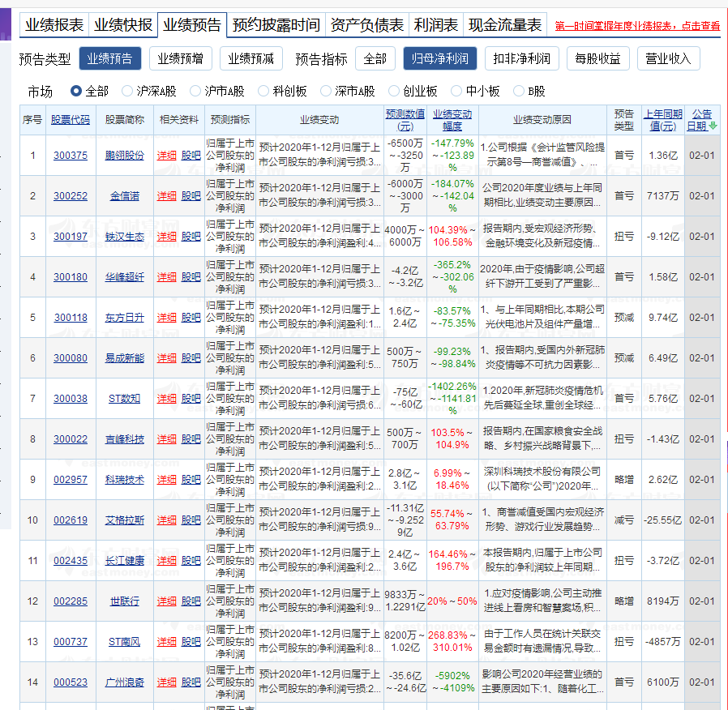The height and width of the screenshot is (710, 728).
Task: Open stock code 000737
Action: 70,641
